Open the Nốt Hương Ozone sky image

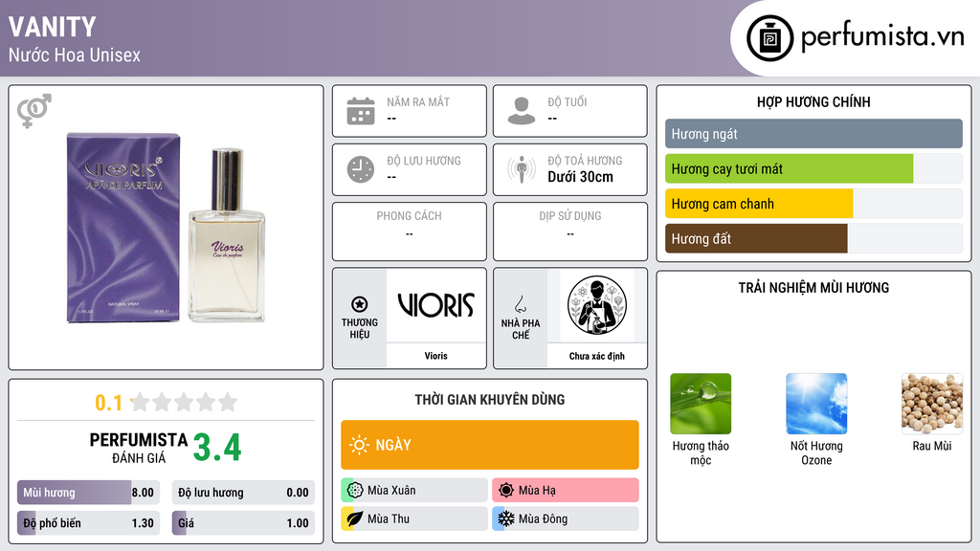point(816,404)
